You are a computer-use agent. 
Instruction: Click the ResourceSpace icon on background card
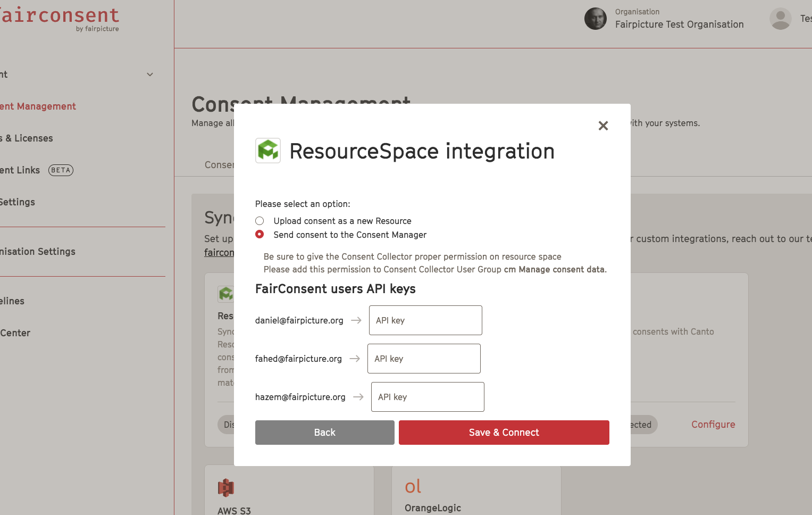point(226,294)
